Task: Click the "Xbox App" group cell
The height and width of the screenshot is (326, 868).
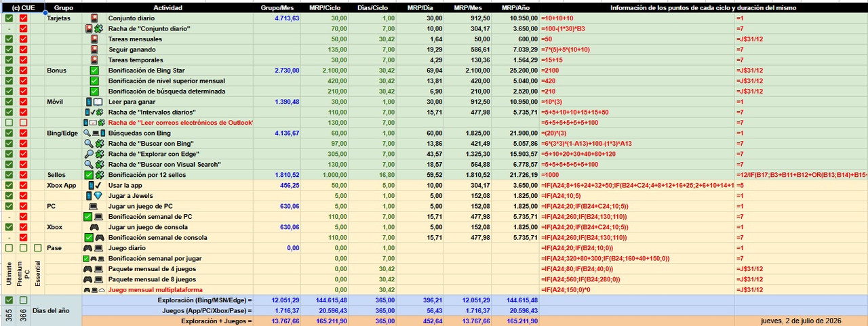Action: [x=64, y=185]
